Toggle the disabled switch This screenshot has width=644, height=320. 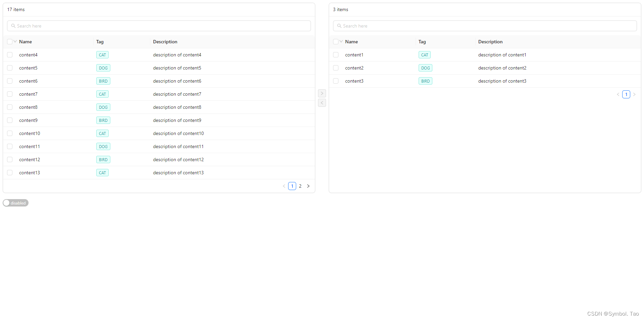pos(16,203)
